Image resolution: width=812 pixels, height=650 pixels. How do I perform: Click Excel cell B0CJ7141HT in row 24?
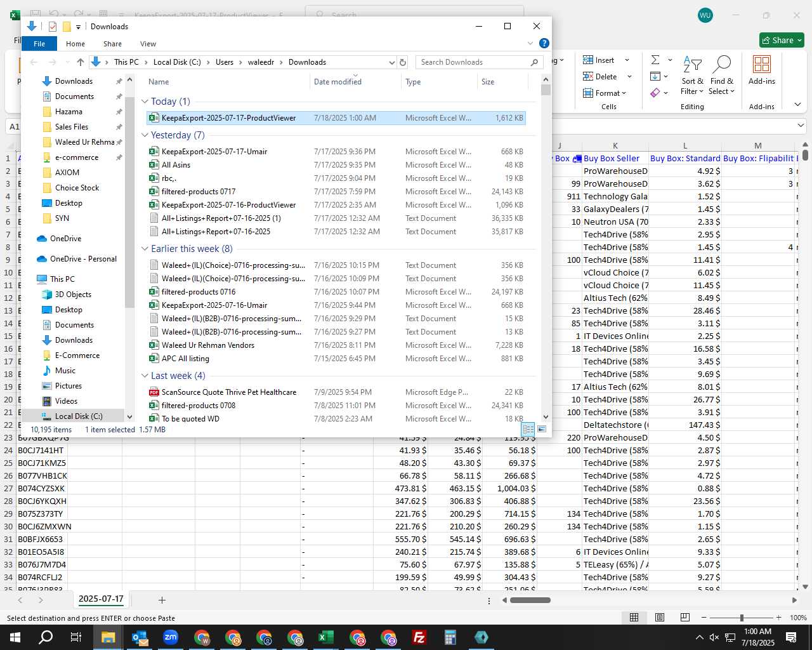click(41, 450)
